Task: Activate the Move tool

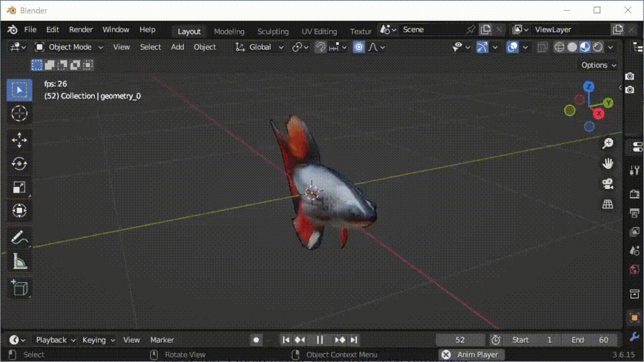Action: pos(19,140)
